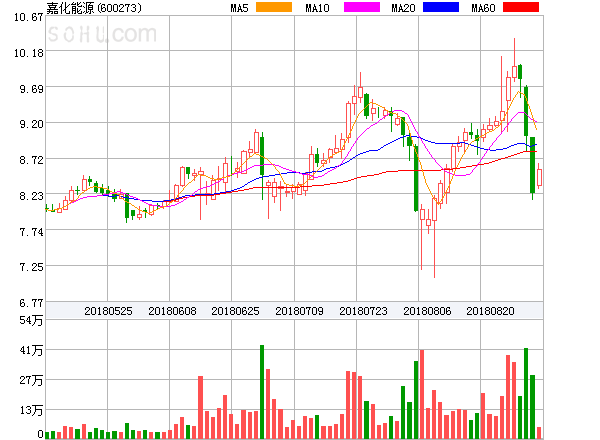Click the red MA60 legend swatch
Screen dimensions: 600x440
(x=521, y=7)
